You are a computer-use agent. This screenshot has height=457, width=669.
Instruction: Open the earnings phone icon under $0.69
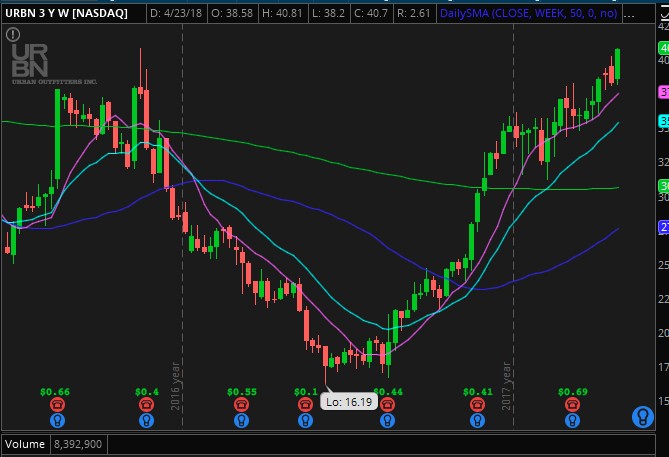click(x=573, y=404)
